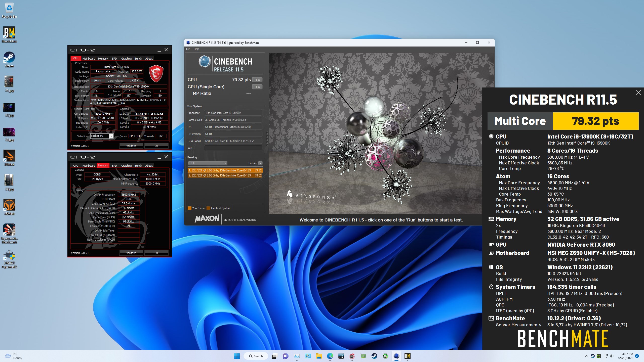Screen dimensions: 644x362
Task: Select the 01.jpg desktop file
Action: pos(9,84)
